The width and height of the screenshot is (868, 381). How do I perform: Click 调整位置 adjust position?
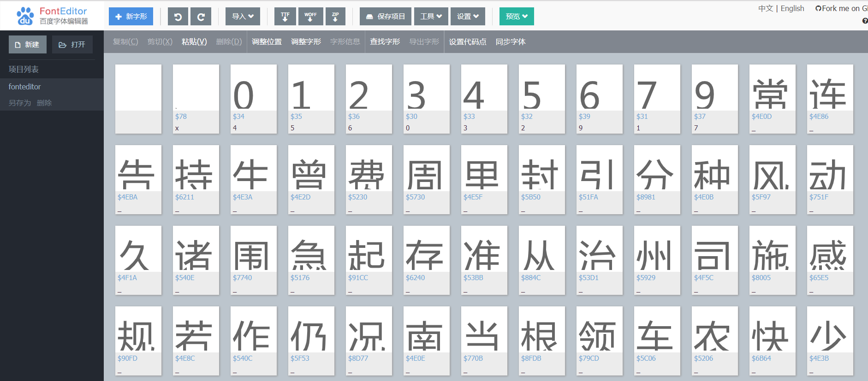click(x=267, y=42)
